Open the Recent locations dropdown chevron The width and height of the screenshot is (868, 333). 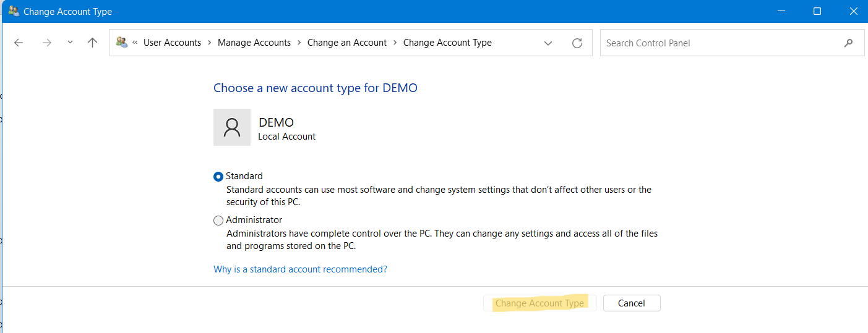coord(70,43)
